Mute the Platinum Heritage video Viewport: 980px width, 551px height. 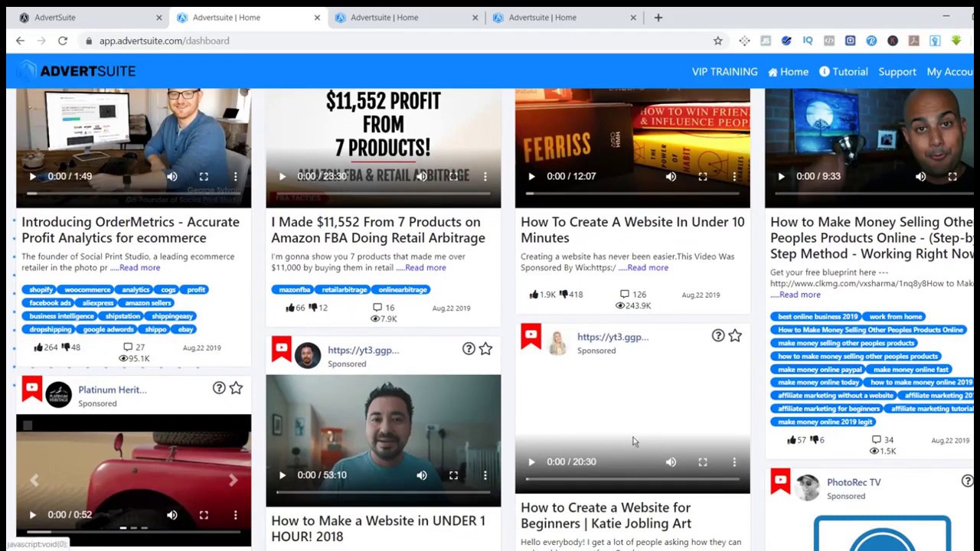pos(172,515)
